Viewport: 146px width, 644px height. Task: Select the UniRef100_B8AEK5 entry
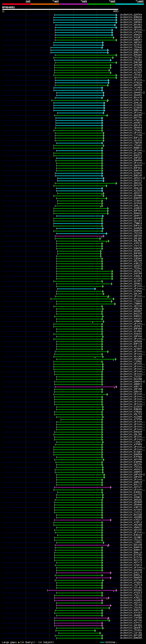pyautogui.click(x=131, y=578)
